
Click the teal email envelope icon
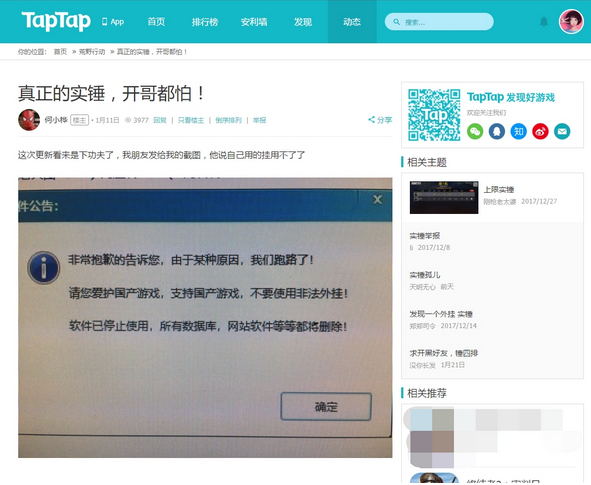point(562,132)
